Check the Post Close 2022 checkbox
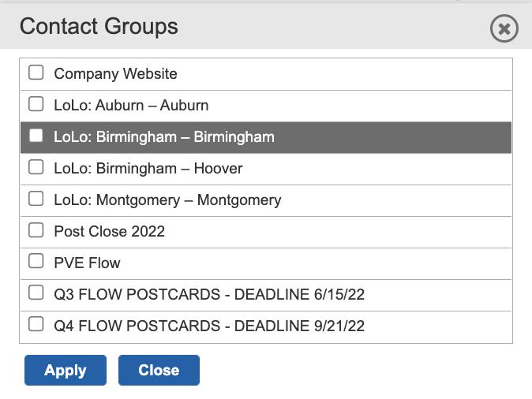The height and width of the screenshot is (399, 532). [x=36, y=230]
